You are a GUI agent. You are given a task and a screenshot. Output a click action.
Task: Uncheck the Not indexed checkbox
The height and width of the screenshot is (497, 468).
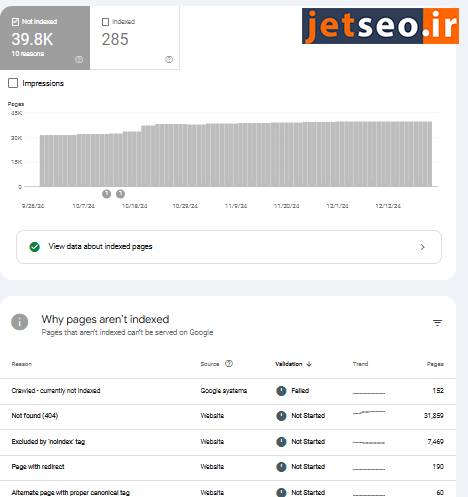coord(15,22)
